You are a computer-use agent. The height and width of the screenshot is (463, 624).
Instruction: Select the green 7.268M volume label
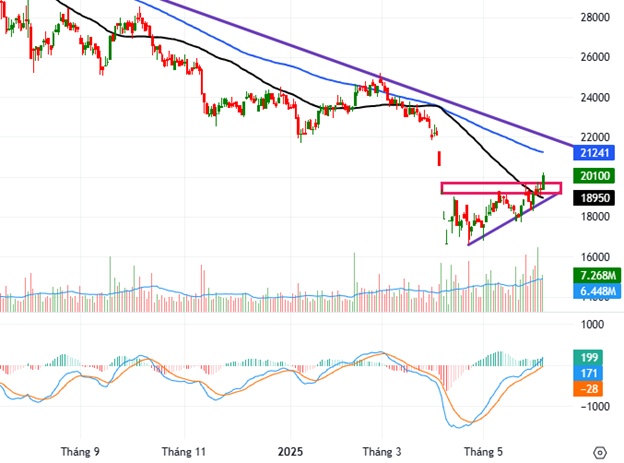tap(598, 274)
